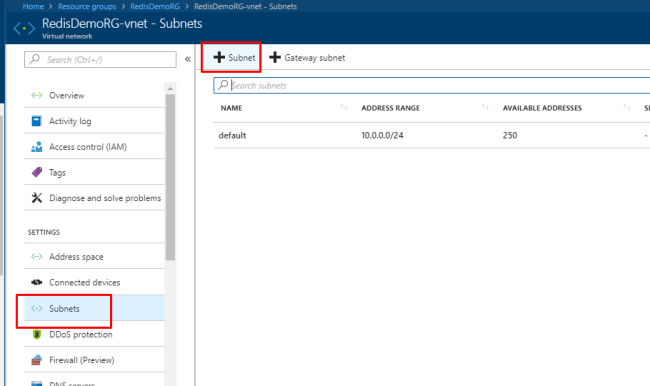Screen dimensions: 650x386
Task: Open Overview menu item
Action: 94,95
